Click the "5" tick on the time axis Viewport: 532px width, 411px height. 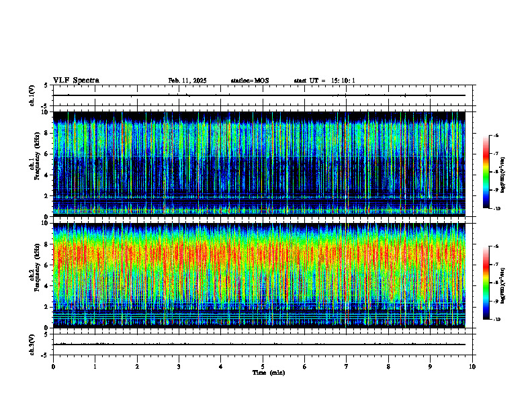click(x=263, y=367)
